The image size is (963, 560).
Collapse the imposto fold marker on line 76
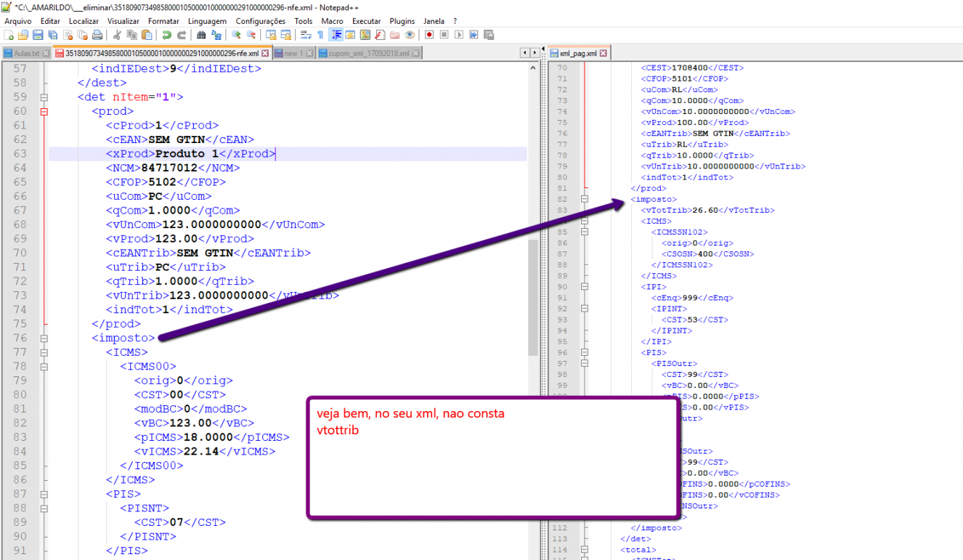click(44, 338)
